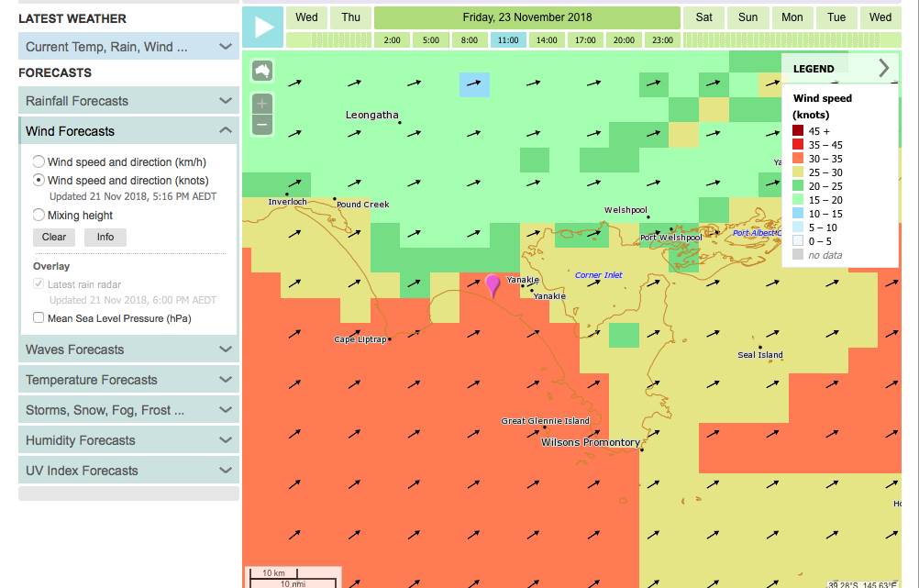Expand the Waves Forecasts section
This screenshot has width=919, height=588.
[128, 349]
